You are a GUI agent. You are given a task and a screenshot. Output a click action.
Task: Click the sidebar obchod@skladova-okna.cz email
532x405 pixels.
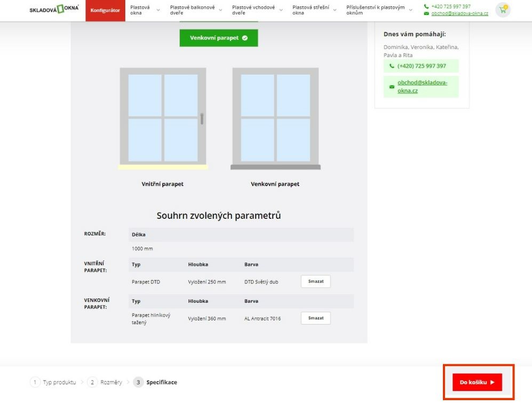(x=422, y=86)
